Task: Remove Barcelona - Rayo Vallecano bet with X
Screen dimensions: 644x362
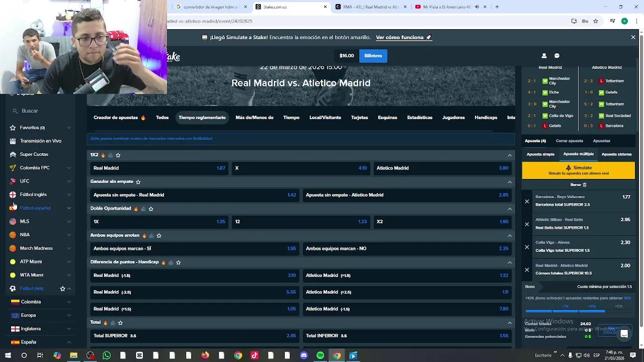Action: pos(527,201)
